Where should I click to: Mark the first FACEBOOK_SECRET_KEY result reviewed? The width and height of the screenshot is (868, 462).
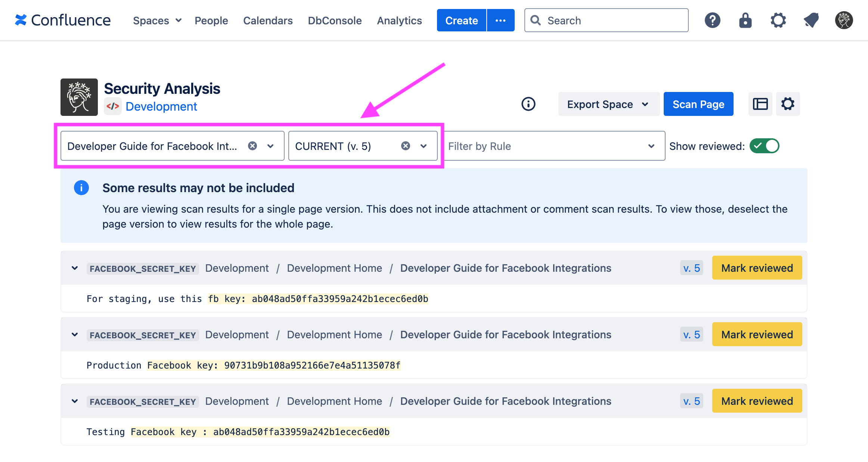pos(757,268)
